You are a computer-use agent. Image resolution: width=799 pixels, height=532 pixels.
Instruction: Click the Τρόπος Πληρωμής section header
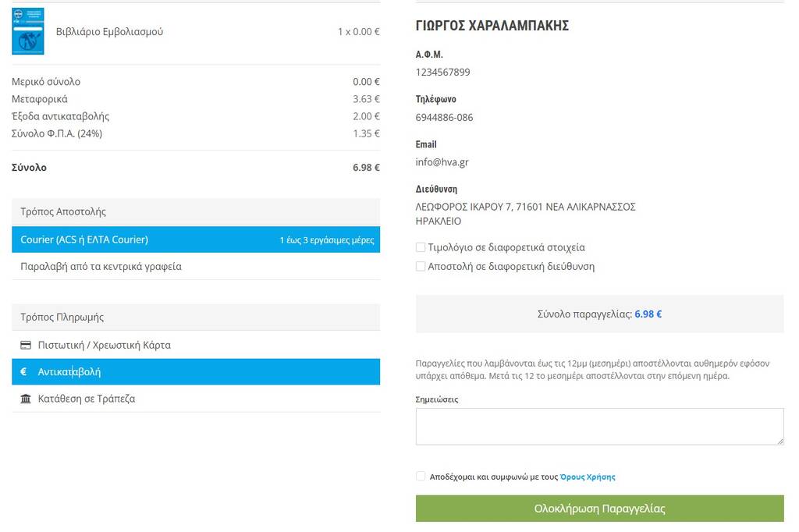(62, 317)
